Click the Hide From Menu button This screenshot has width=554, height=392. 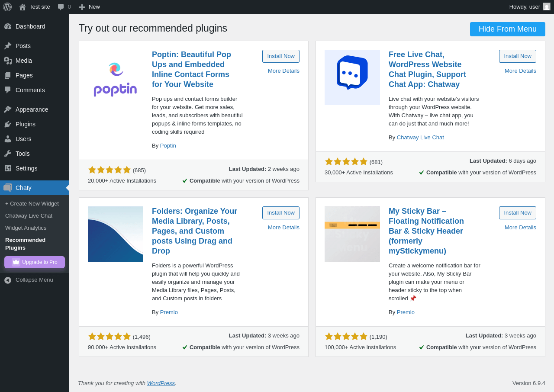click(507, 29)
